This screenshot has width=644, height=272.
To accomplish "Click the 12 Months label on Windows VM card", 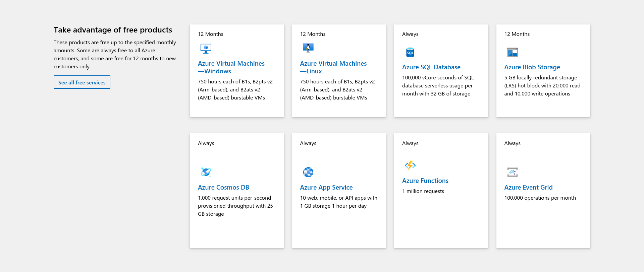I will [210, 34].
